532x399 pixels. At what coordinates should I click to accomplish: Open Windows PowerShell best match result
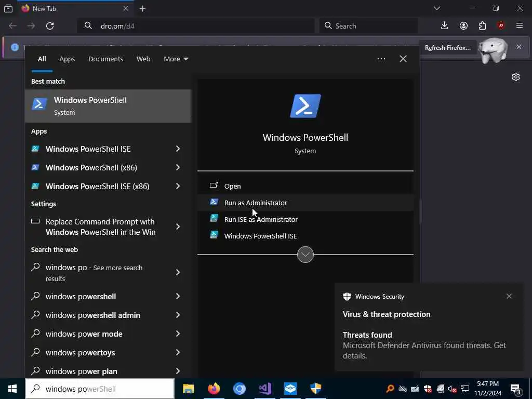108,106
